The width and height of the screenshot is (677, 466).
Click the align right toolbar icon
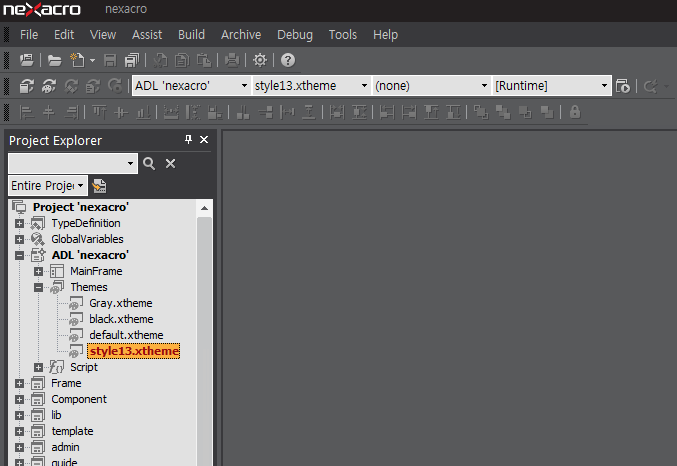(x=71, y=113)
